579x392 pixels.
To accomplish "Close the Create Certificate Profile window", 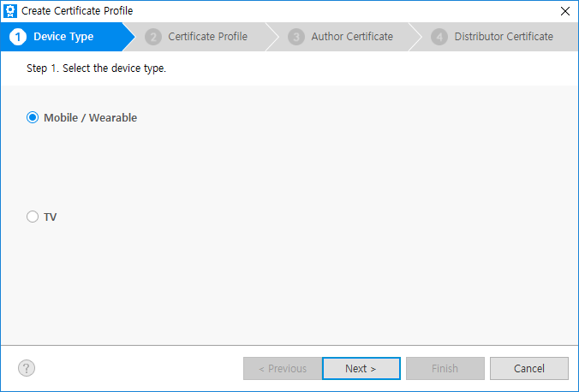I will pos(564,11).
